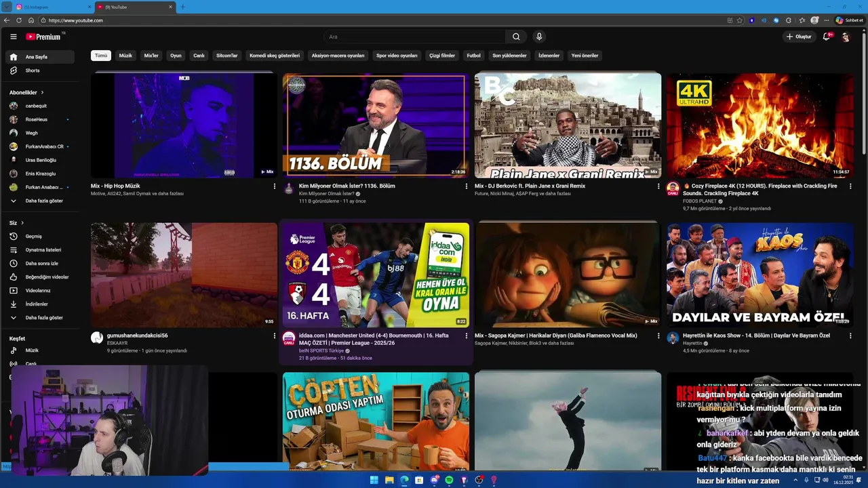This screenshot has width=868, height=488.
Task: Click the beIN SPORTS Türkiye channel name
Action: [321, 350]
